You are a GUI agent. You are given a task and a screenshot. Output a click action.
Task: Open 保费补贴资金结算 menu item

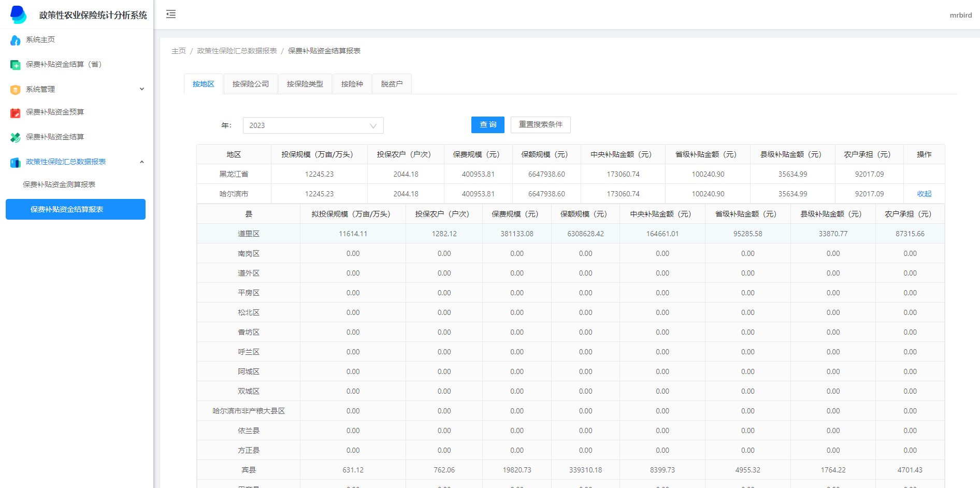[x=55, y=137]
